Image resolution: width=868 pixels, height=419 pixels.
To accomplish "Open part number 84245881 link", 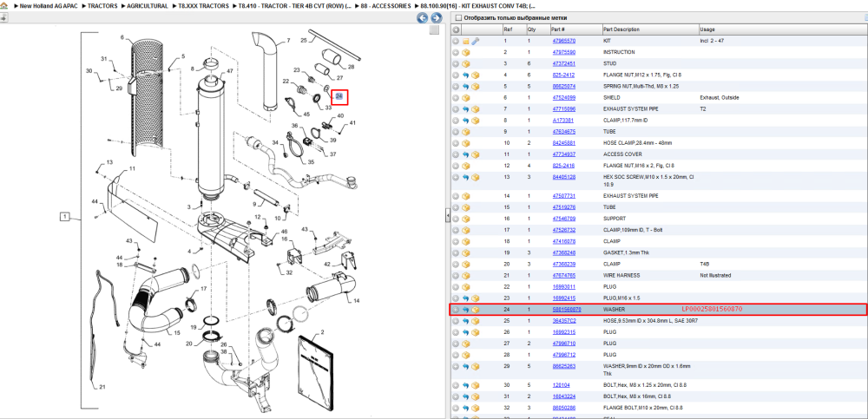I will tap(563, 143).
